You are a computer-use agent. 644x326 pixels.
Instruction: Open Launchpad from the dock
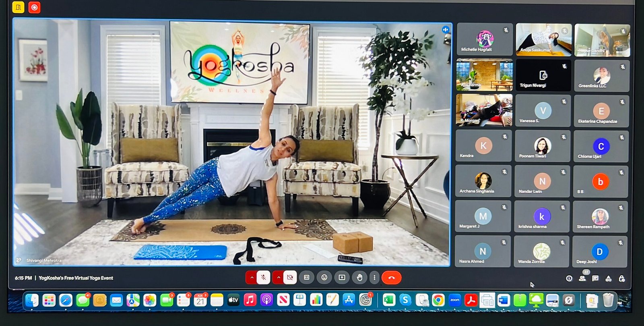pyautogui.click(x=49, y=300)
